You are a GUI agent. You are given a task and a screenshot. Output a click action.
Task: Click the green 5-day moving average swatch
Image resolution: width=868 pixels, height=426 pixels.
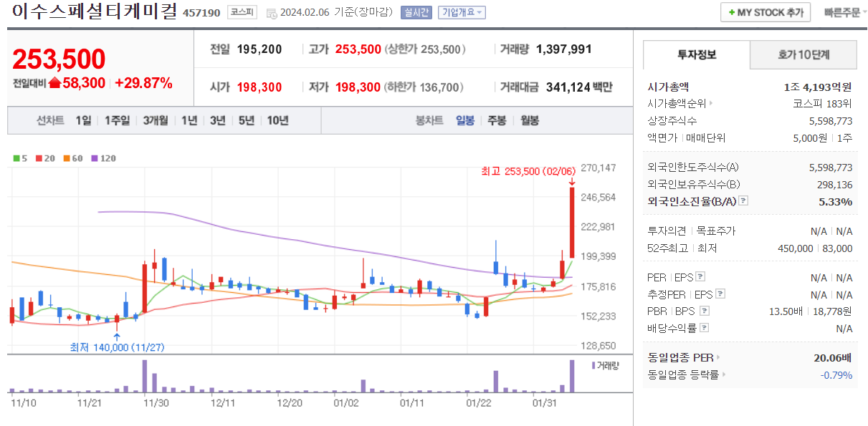(x=16, y=158)
